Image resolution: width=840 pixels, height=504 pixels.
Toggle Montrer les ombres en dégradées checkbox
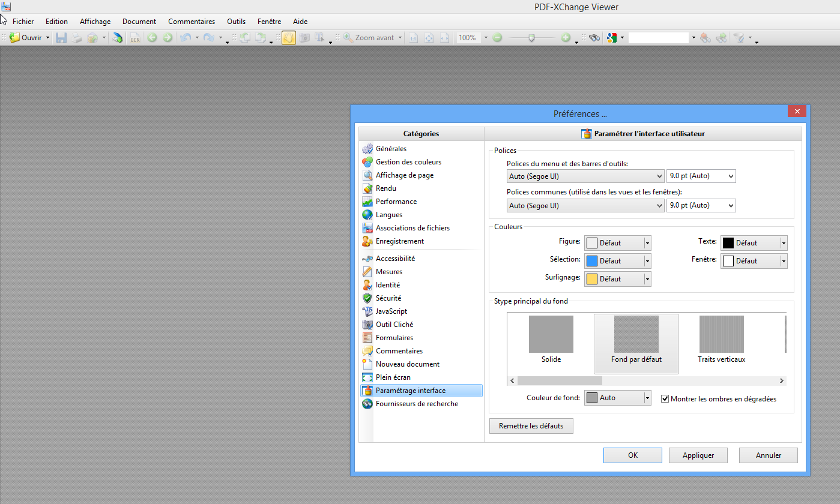tap(665, 398)
